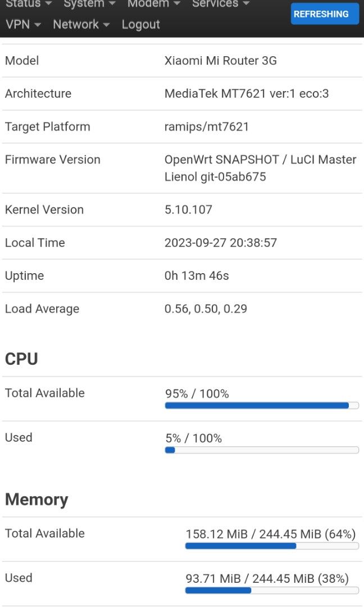The image size is (364, 607).
Task: Click the CPU Total Available progress bar
Action: pyautogui.click(x=262, y=405)
